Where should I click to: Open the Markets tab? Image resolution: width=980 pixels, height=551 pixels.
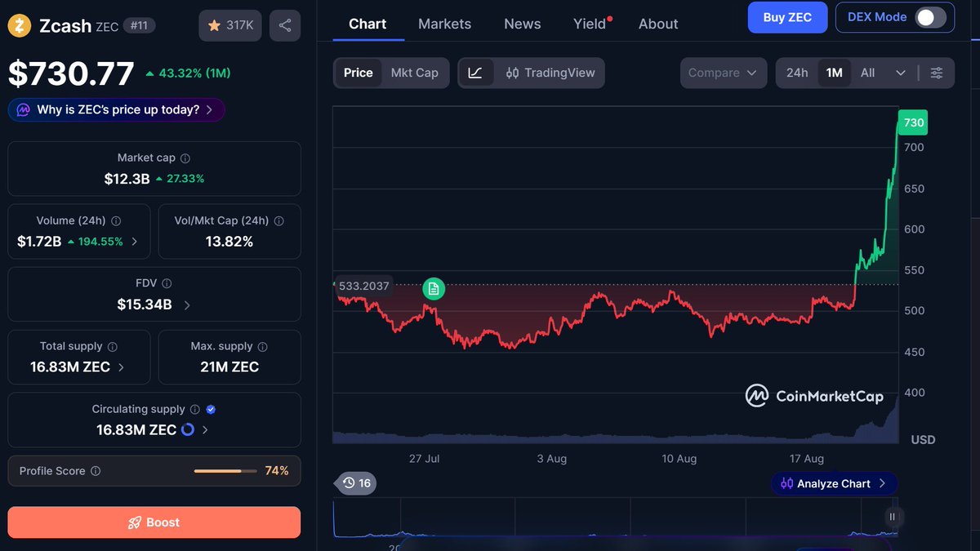[x=444, y=24]
